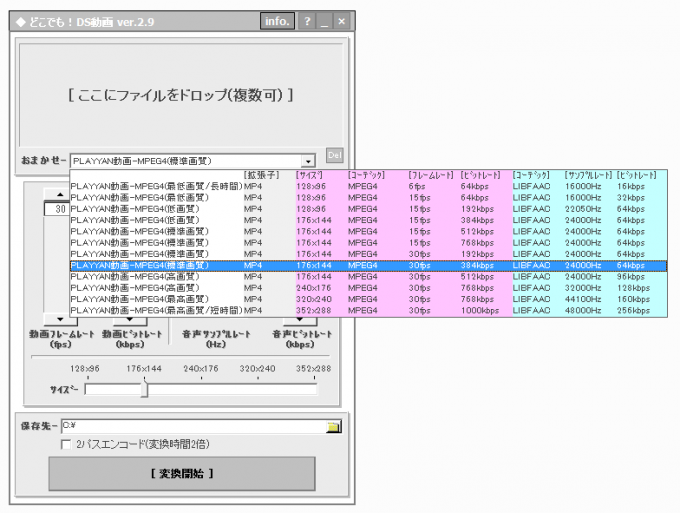Open the save folder browse icon
The height and width of the screenshot is (513, 680).
(x=333, y=427)
